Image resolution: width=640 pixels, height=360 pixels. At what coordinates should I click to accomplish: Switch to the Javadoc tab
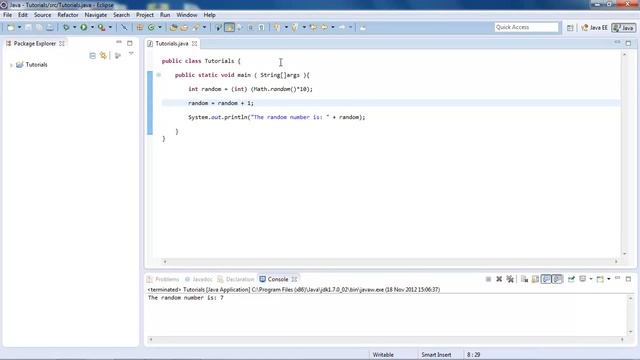198,279
